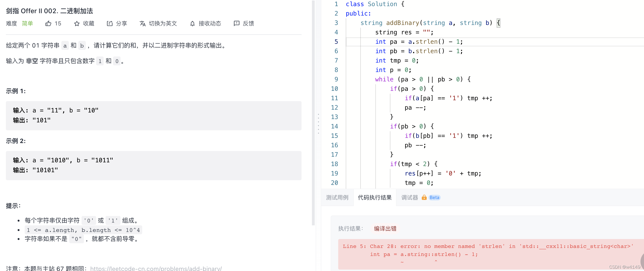Click the 'pb --;' line
Viewport: 644px width, 271px height.
[415, 145]
